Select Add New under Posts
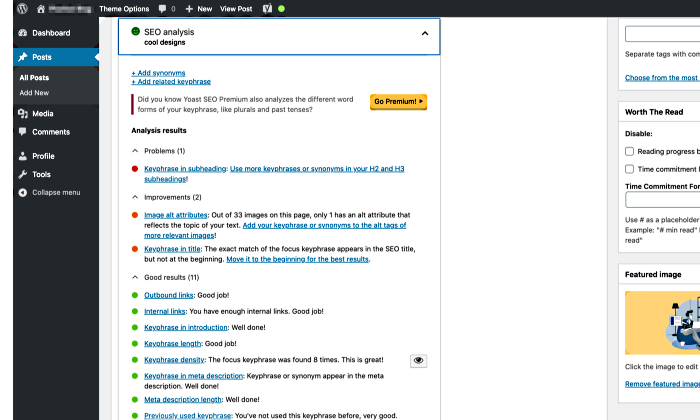 [x=34, y=93]
